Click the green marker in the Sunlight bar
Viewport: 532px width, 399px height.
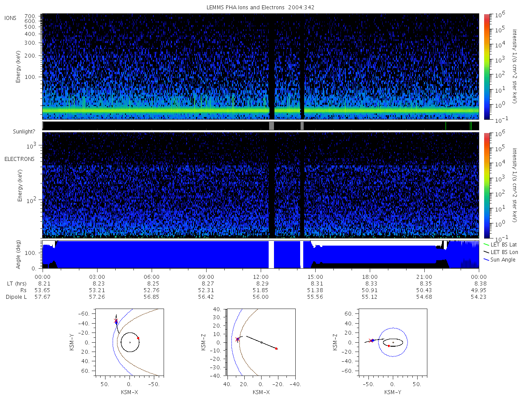pyautogui.click(x=470, y=126)
